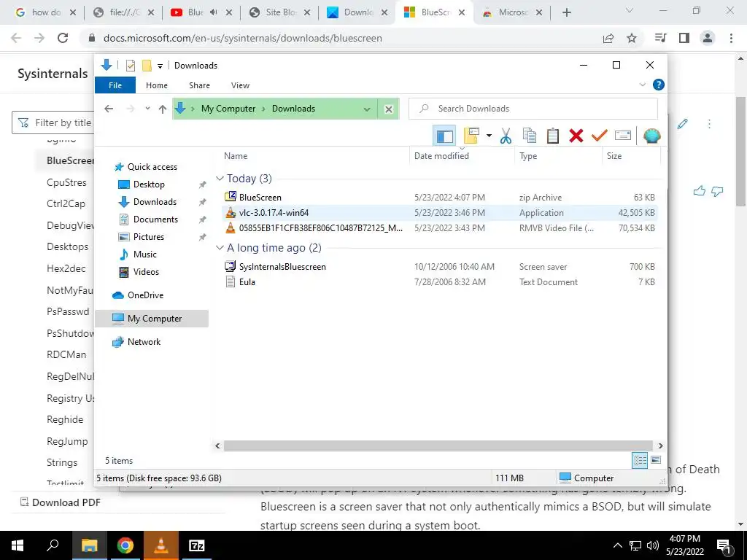Click the blue help question mark icon
Image resolution: width=747 pixels, height=560 pixels.
pyautogui.click(x=659, y=85)
